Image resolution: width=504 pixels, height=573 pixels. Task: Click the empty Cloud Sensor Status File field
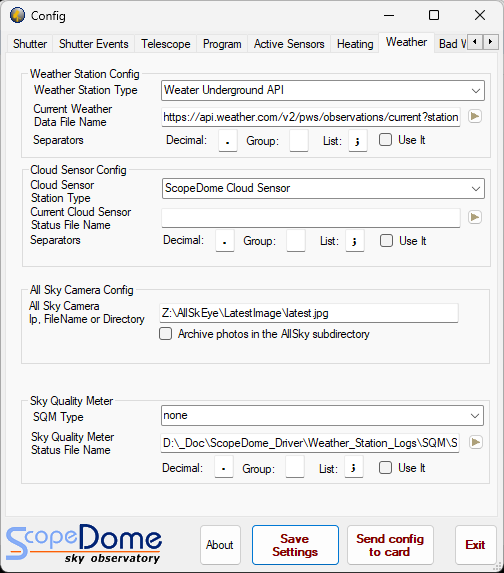[x=311, y=218]
